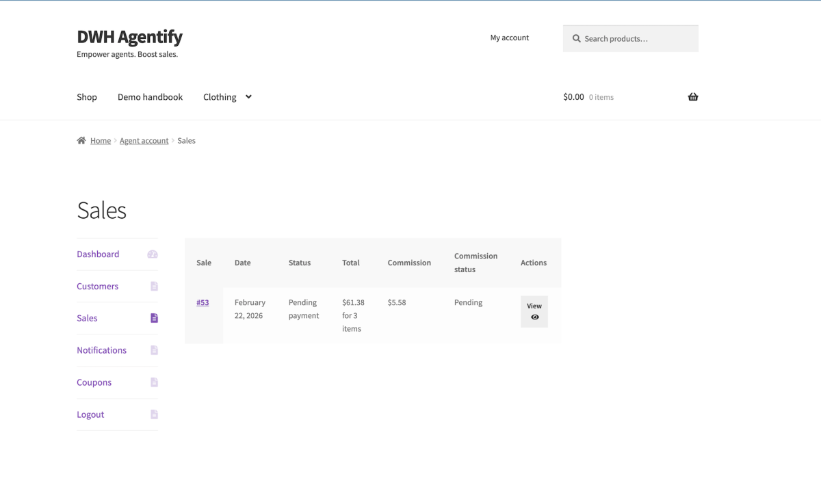
Task: Go to My account link
Action: [510, 38]
